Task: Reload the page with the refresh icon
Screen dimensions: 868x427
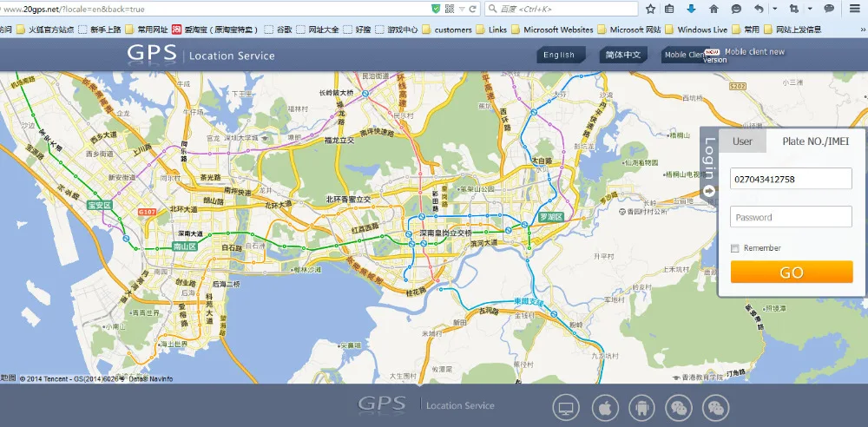Action: tap(473, 9)
